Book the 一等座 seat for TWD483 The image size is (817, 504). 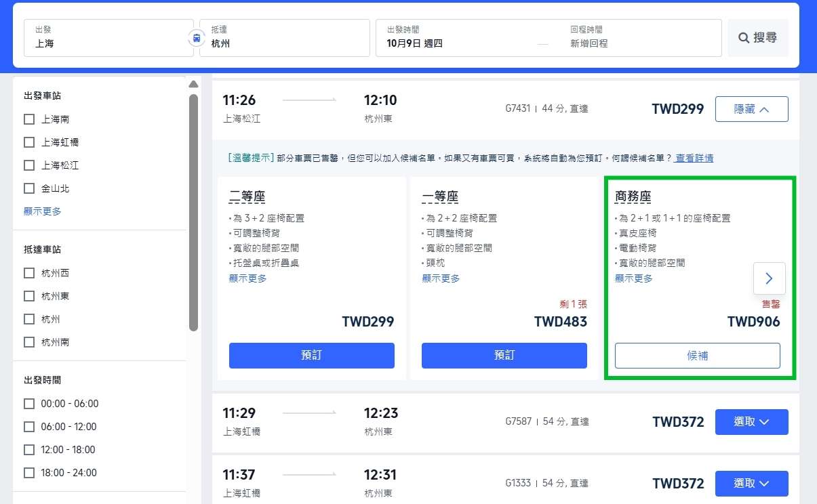click(x=504, y=356)
